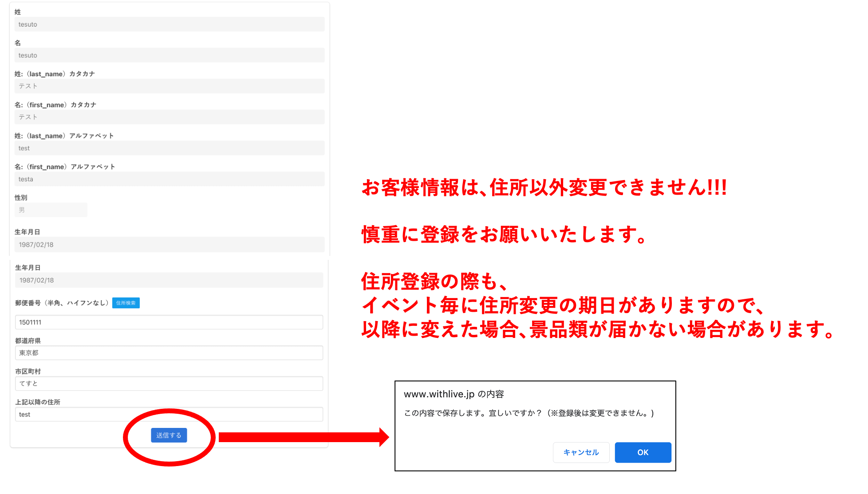Click the 市区町村 field showing てすと
The image size is (868, 494).
[169, 383]
